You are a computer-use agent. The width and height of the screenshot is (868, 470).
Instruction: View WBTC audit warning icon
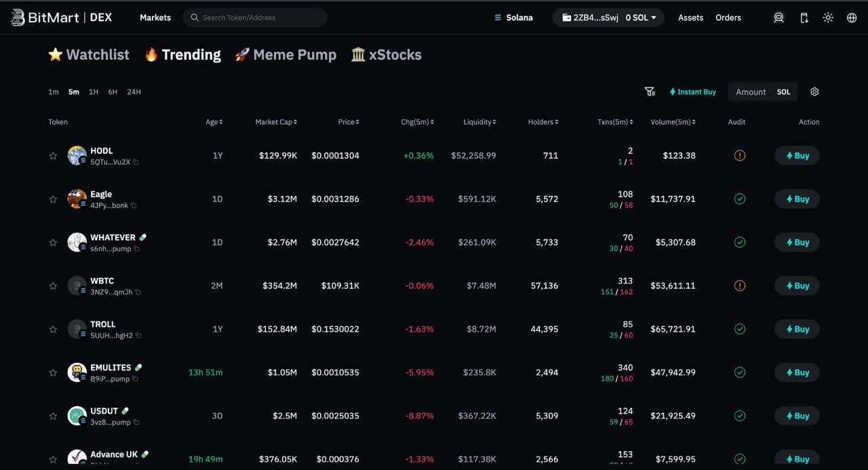[740, 286]
